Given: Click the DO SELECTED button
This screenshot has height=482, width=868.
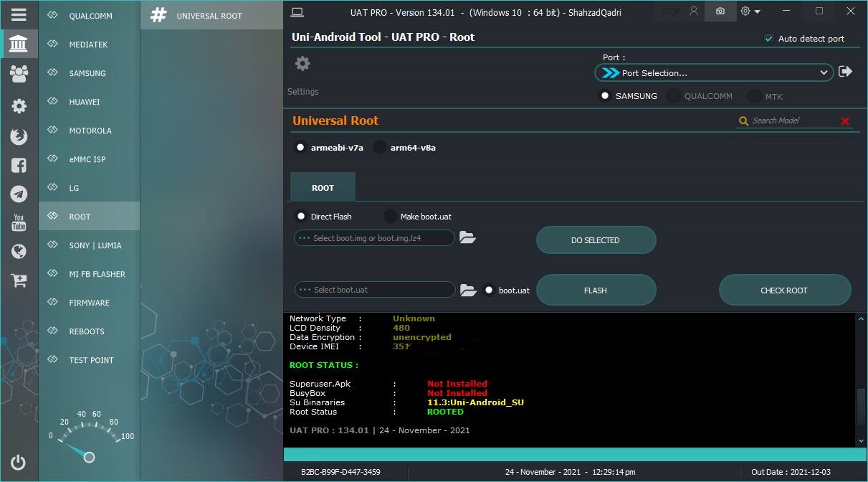Looking at the screenshot, I should 596,240.
